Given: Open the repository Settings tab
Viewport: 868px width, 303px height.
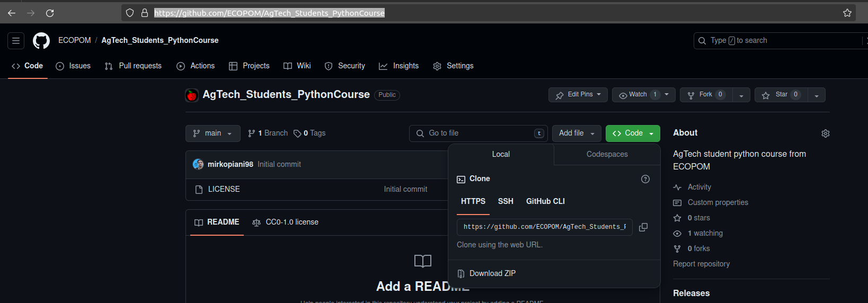Looking at the screenshot, I should [x=453, y=66].
